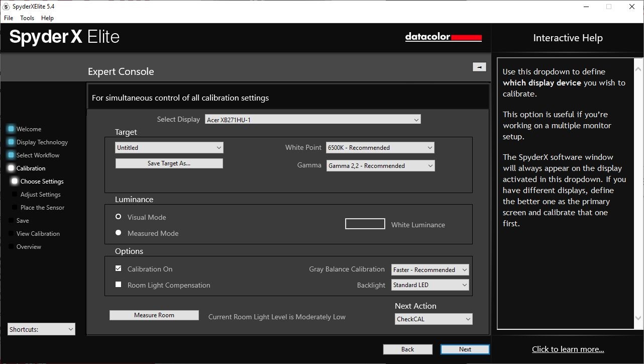644x364 pixels.
Task: Click the Display Technology step indicator
Action: pos(11,142)
